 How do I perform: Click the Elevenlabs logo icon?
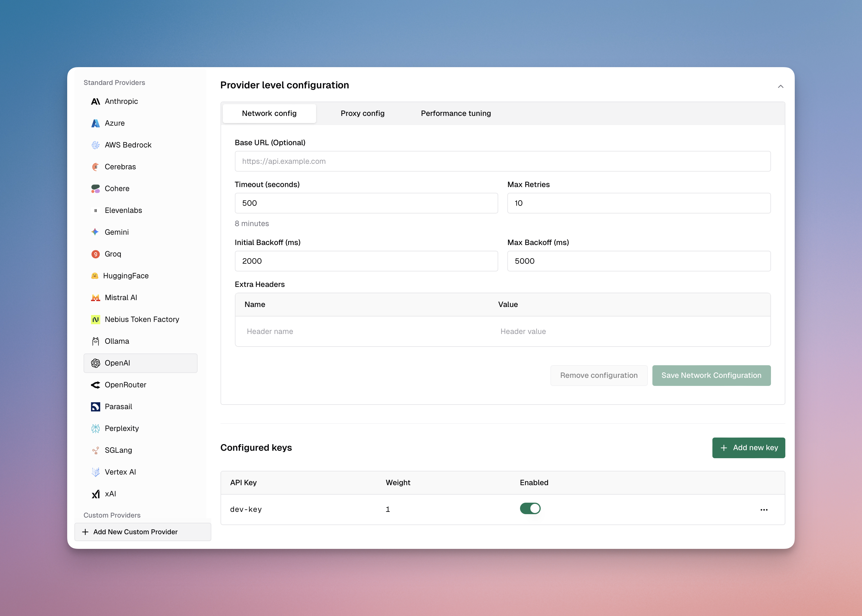pos(95,211)
